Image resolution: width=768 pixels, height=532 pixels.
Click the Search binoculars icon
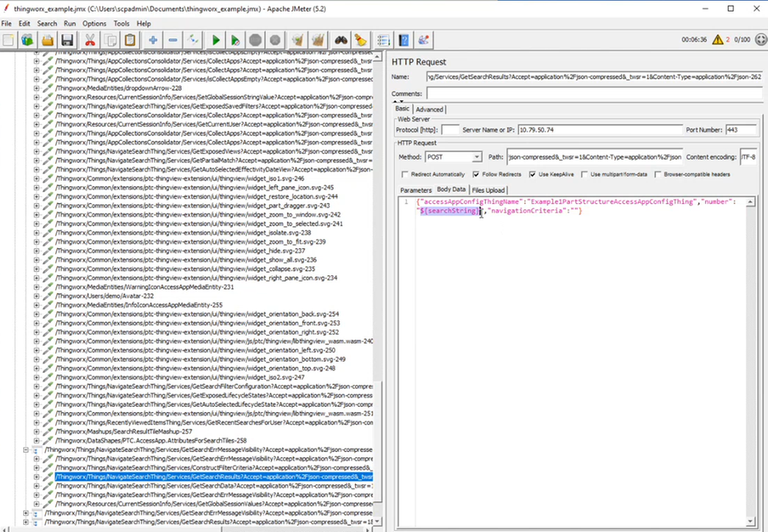point(341,40)
